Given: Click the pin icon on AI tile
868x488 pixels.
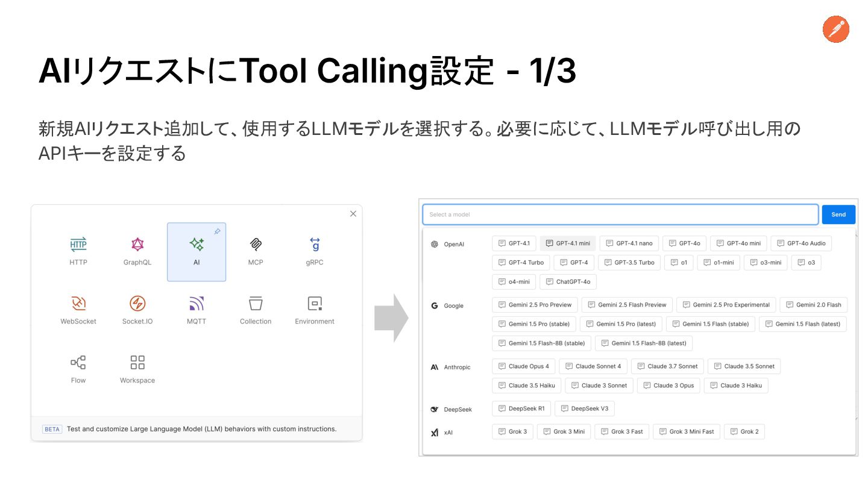Looking at the screenshot, I should coord(217,231).
